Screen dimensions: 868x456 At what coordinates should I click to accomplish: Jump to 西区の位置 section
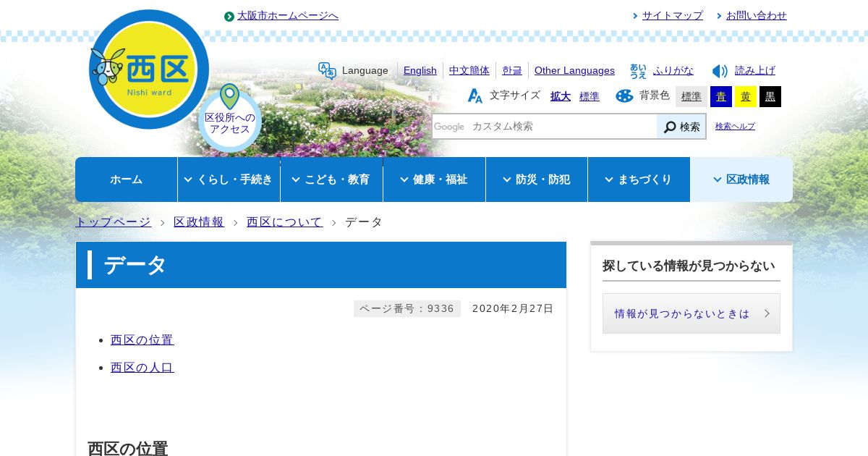pyautogui.click(x=142, y=340)
